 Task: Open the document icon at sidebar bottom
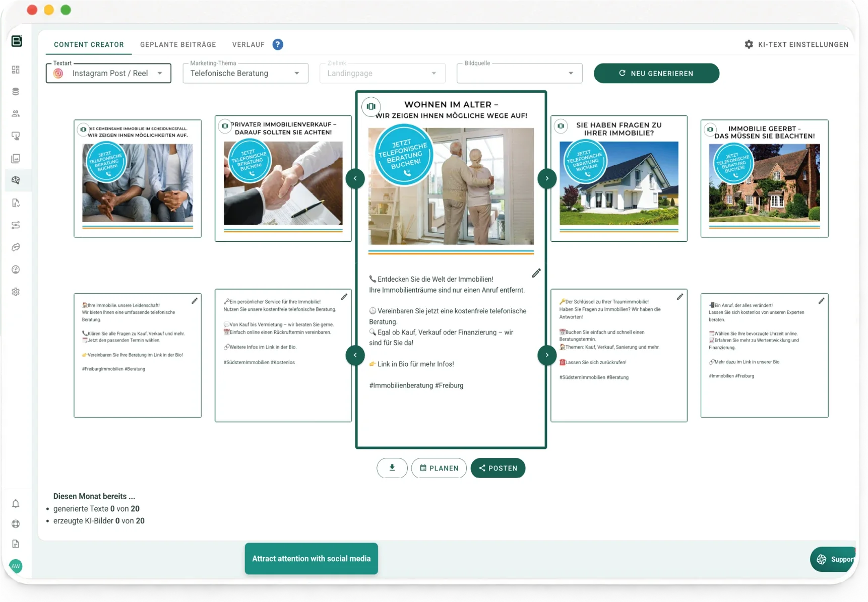(x=16, y=544)
